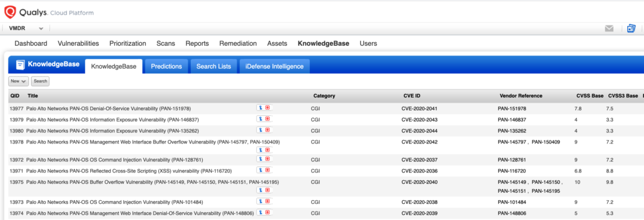Image resolution: width=644 pixels, height=220 pixels.
Task: Click blue wrench icon for QID 13975
Action: pos(261,190)
